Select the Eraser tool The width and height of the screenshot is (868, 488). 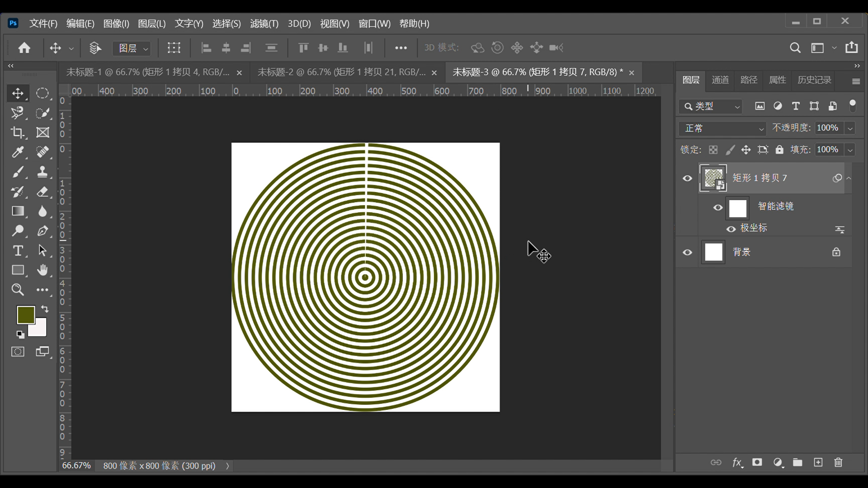(x=42, y=192)
